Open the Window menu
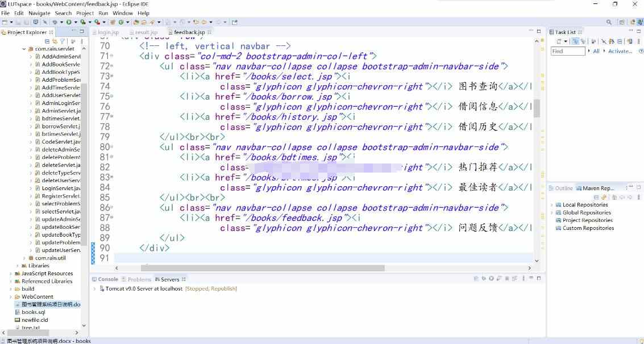The width and height of the screenshot is (644, 344). pos(123,13)
